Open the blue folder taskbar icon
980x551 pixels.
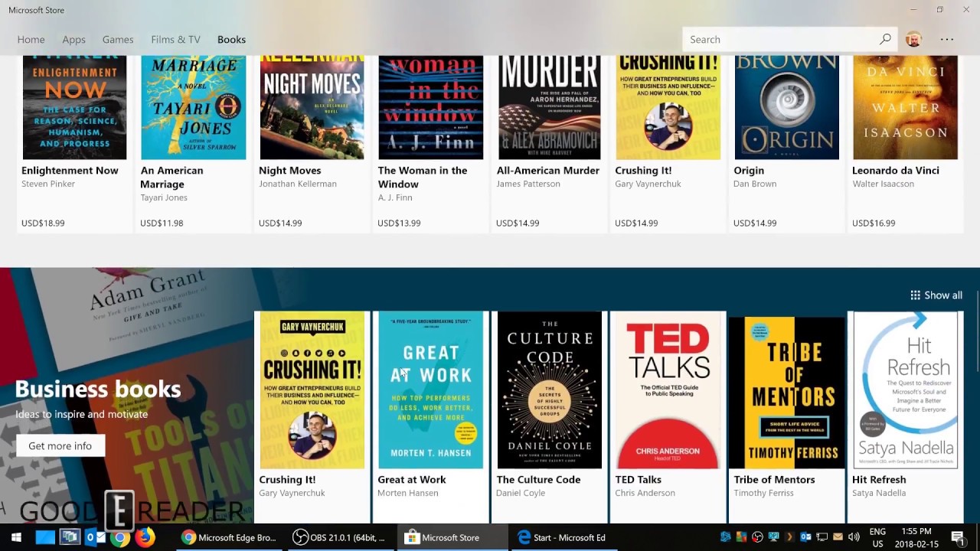coord(45,537)
